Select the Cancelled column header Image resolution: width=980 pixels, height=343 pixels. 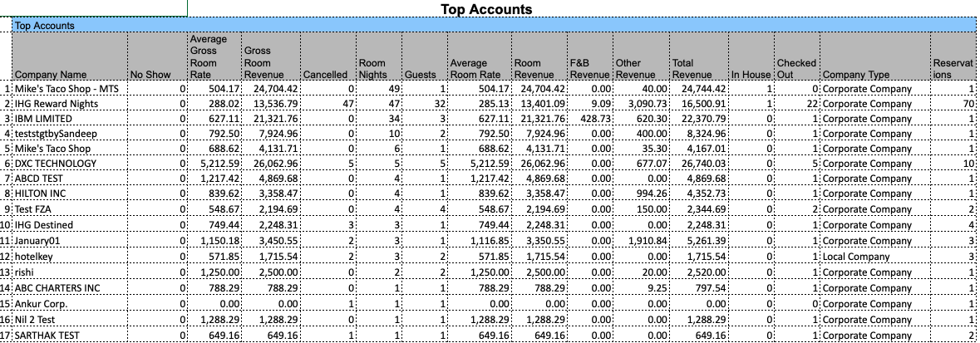326,75
